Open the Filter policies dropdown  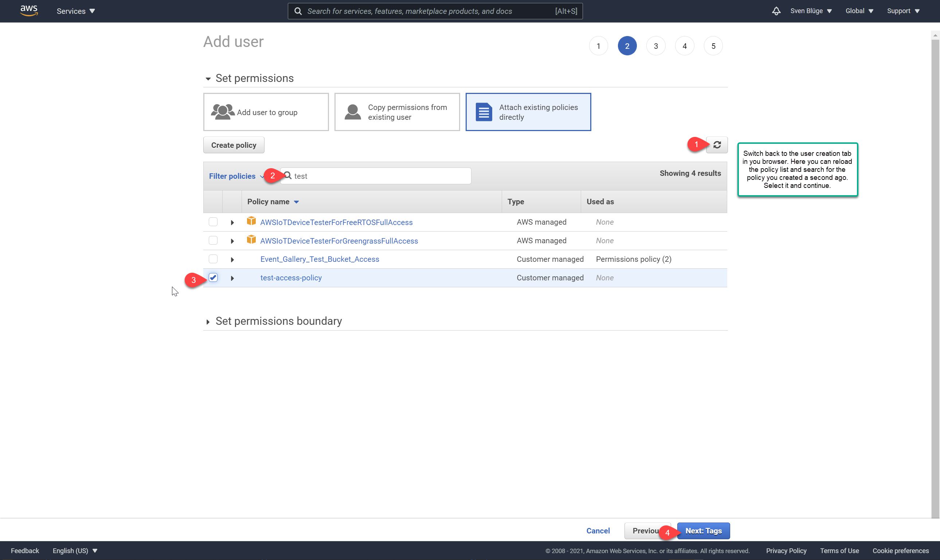click(236, 176)
